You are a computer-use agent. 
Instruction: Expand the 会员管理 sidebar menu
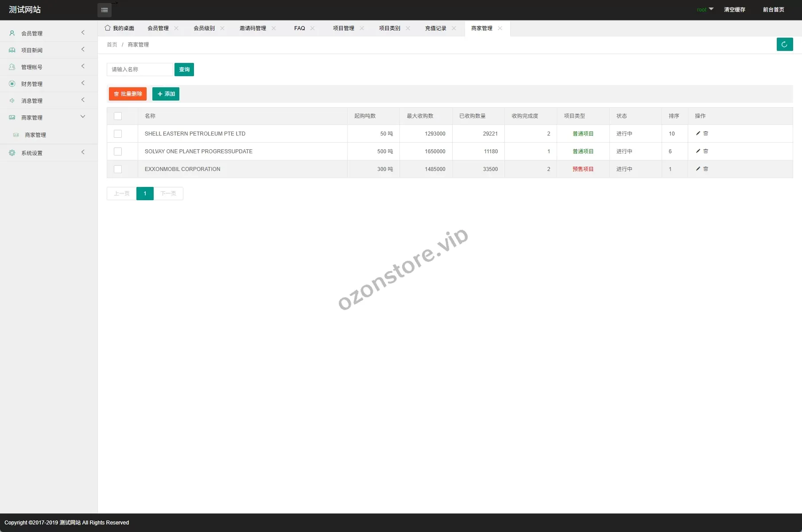tap(49, 33)
